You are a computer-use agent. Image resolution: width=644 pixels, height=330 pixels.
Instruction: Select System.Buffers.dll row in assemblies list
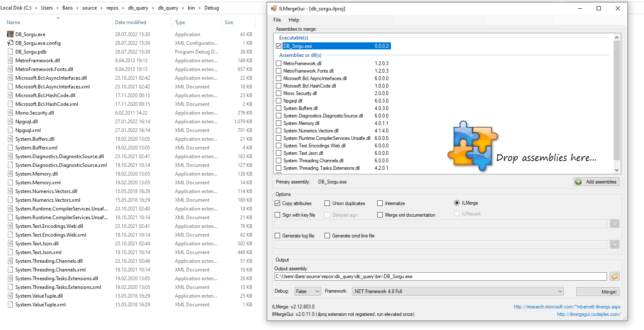pyautogui.click(x=332, y=108)
